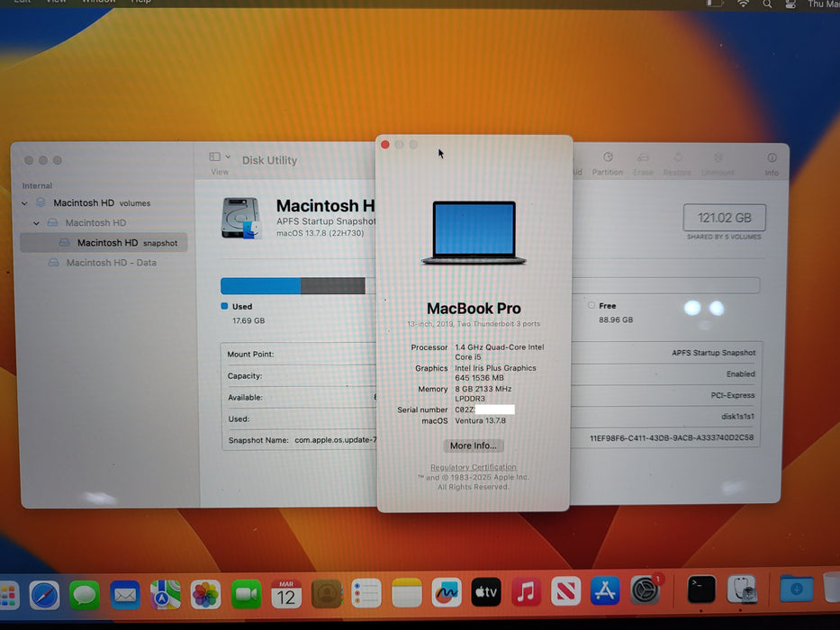Screen dimensions: 840x630
Task: Click the Mount Point label
Action: (x=250, y=354)
